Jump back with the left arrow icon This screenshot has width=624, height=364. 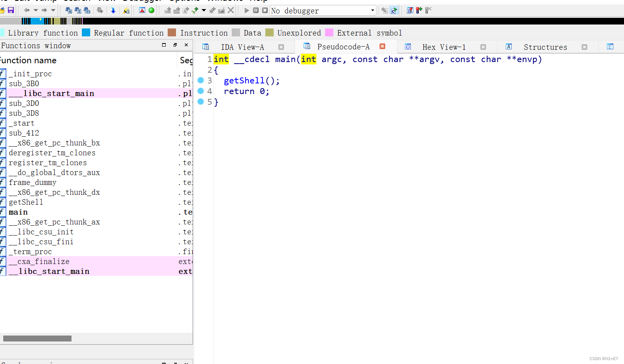[x=27, y=10]
